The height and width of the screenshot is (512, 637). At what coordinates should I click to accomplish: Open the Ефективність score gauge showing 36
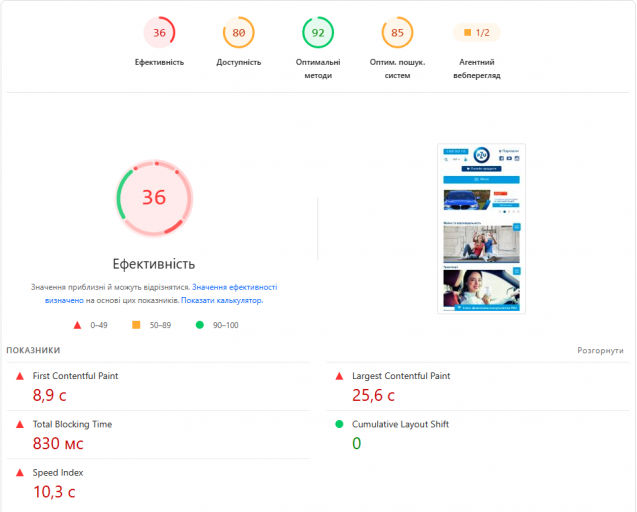click(159, 33)
